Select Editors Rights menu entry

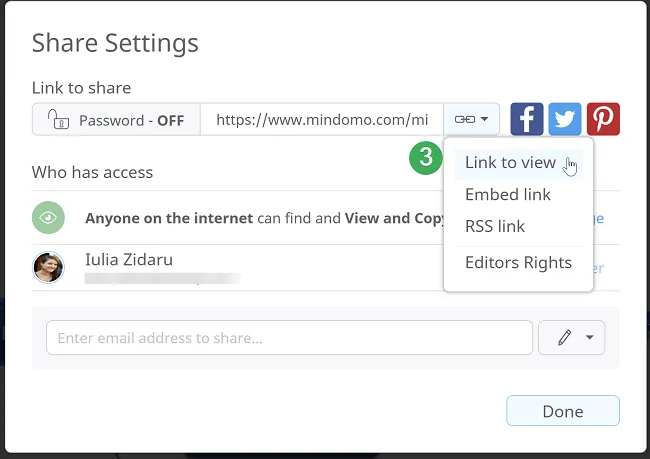[x=518, y=263]
